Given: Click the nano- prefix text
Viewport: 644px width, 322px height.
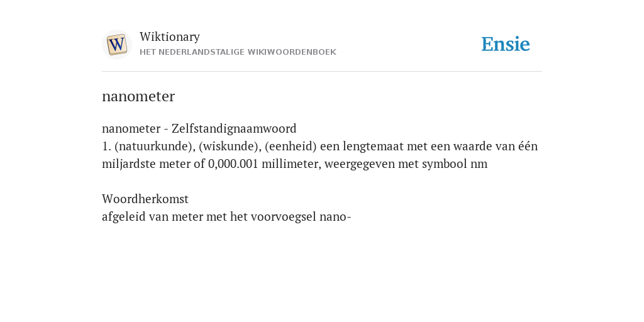Looking at the screenshot, I should coord(335,217).
